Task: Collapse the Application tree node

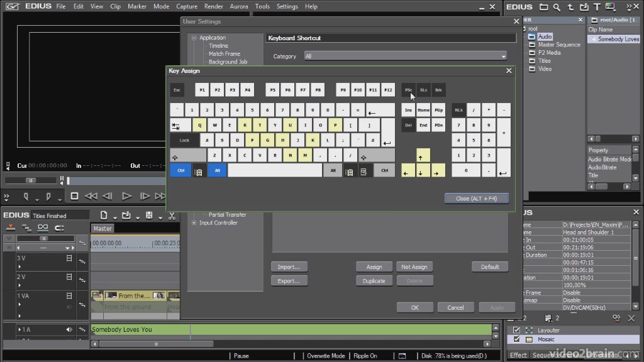Action: click(x=194, y=38)
